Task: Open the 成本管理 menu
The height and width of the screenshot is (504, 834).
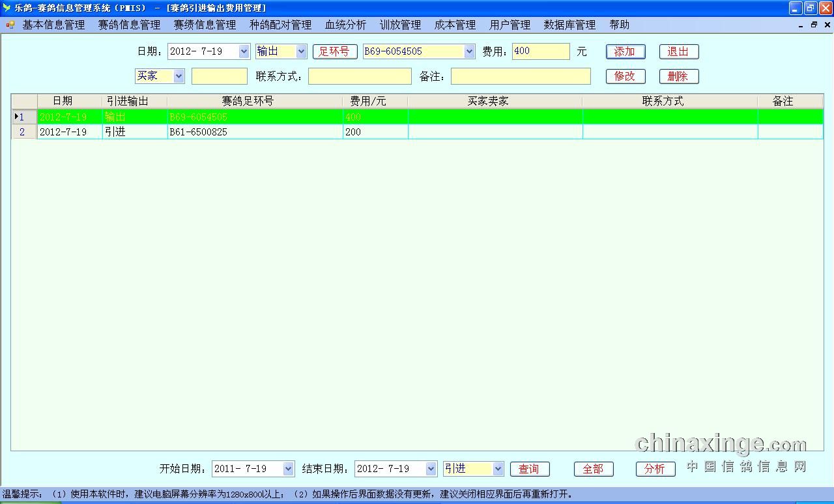Action: coord(455,25)
